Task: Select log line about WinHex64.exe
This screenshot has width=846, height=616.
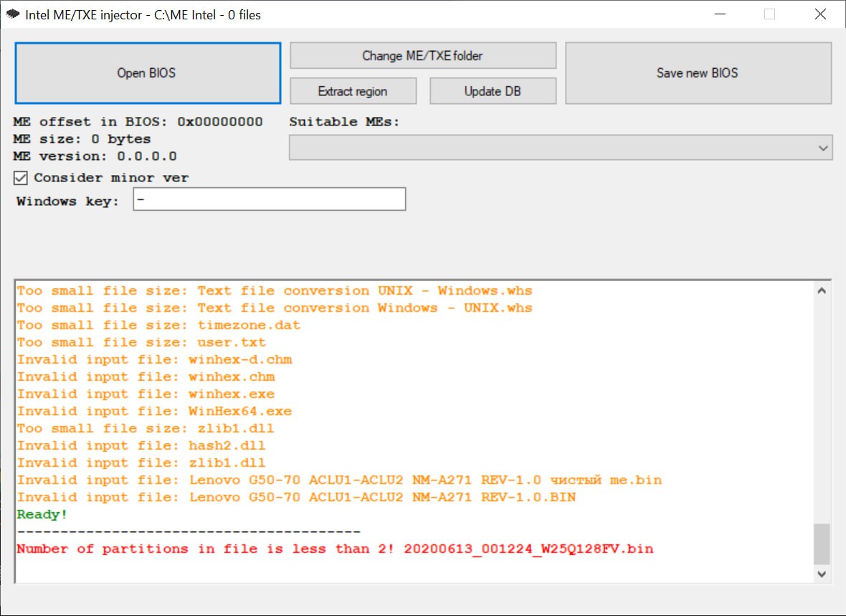Action: (x=154, y=412)
